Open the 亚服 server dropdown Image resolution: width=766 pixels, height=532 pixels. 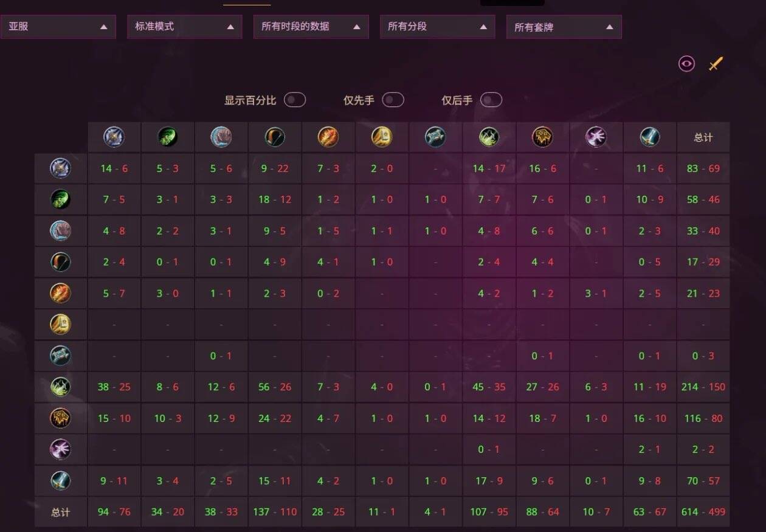click(x=58, y=27)
